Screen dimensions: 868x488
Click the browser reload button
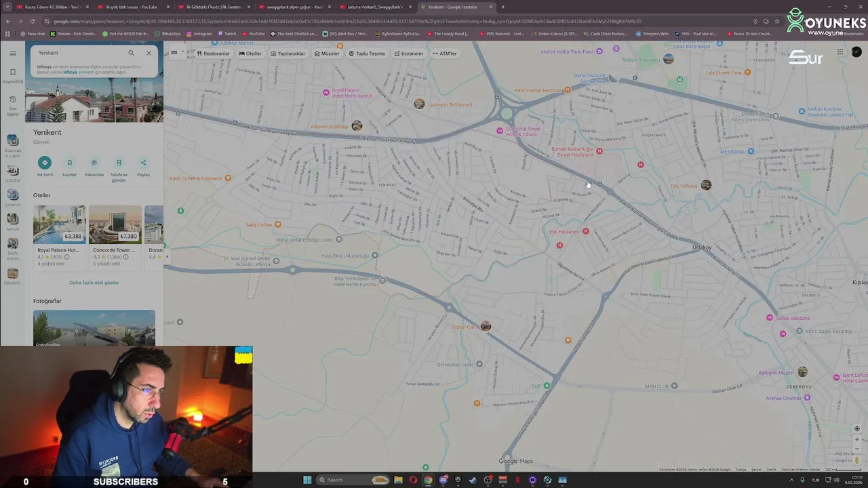(x=31, y=21)
